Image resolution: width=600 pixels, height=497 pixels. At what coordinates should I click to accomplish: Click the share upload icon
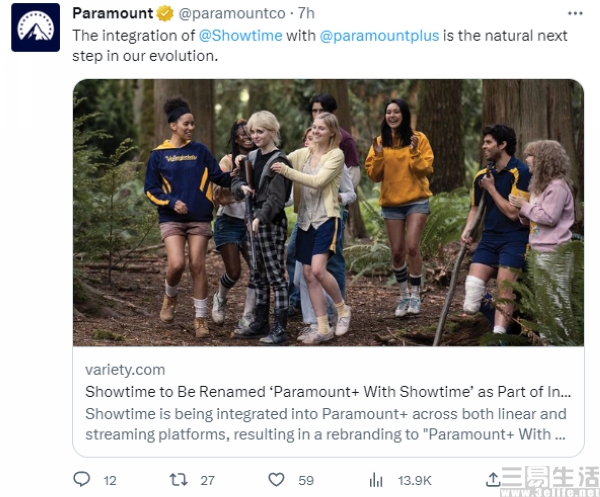click(x=493, y=479)
